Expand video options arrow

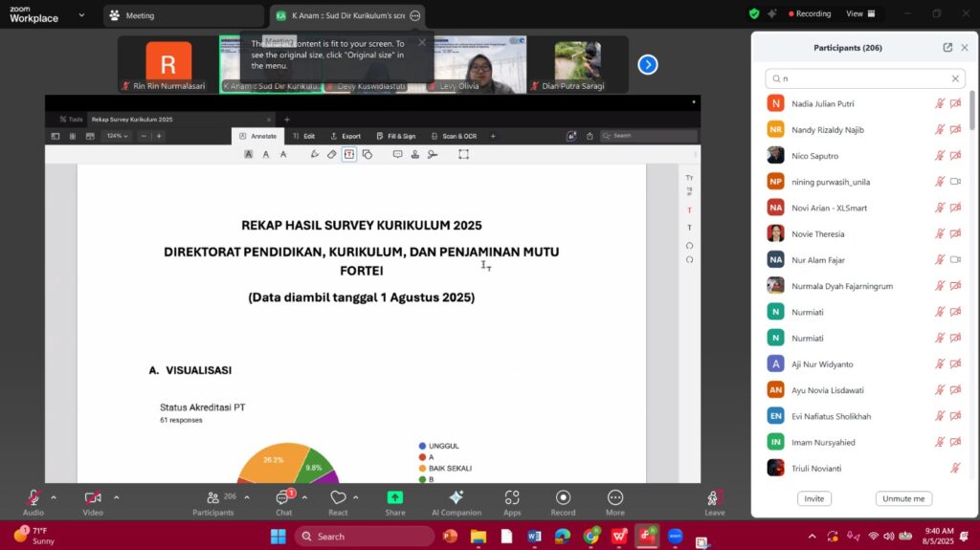tap(116, 497)
